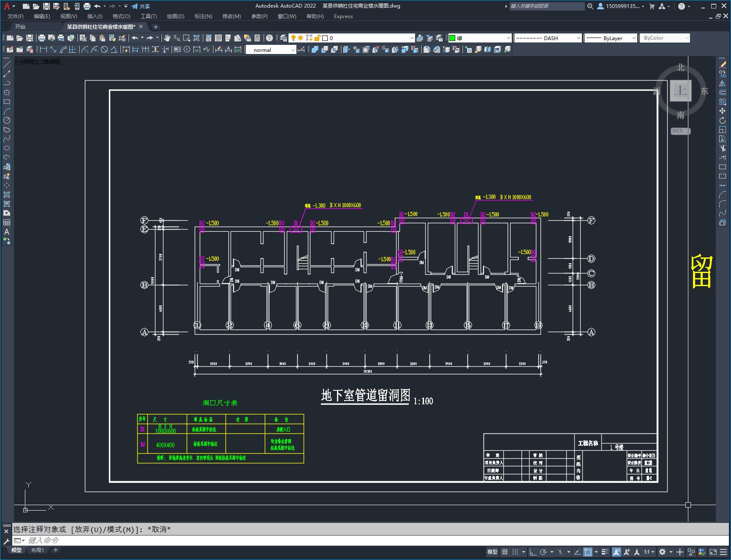Click the Move tool in the Modify toolbar
The image size is (731, 560).
(x=723, y=111)
